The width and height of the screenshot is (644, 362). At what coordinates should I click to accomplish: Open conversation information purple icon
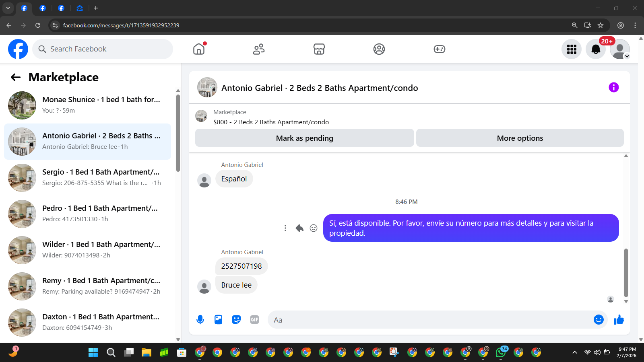point(613,87)
